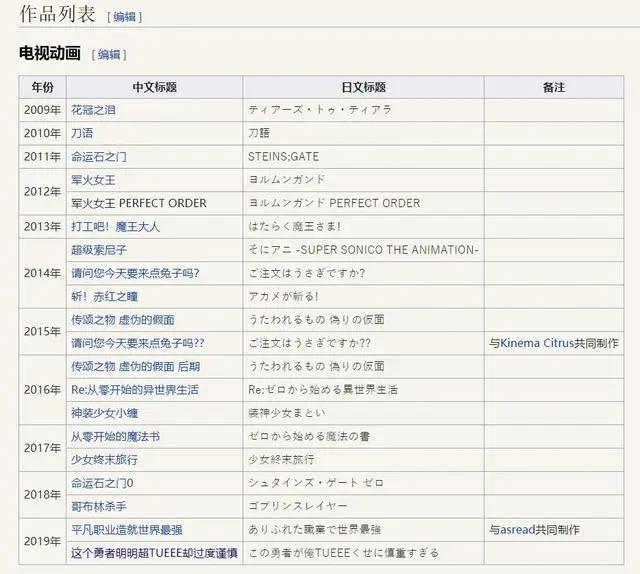Select the STEINS;GATE Japanese title cell
This screenshot has width=640, height=574.
pos(364,156)
